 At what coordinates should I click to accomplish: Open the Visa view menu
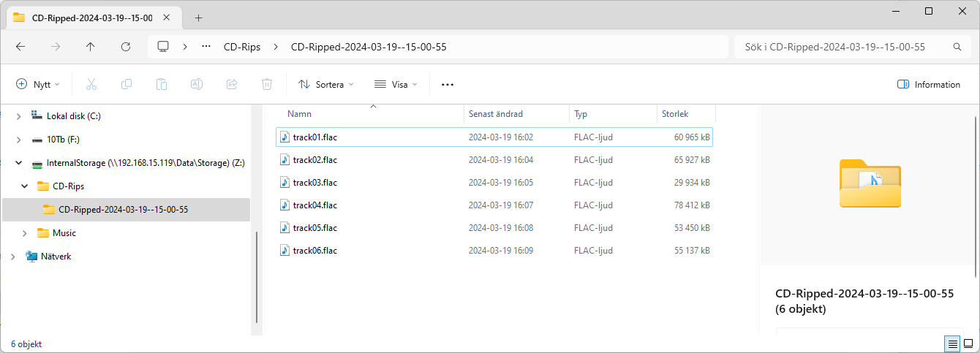(396, 84)
